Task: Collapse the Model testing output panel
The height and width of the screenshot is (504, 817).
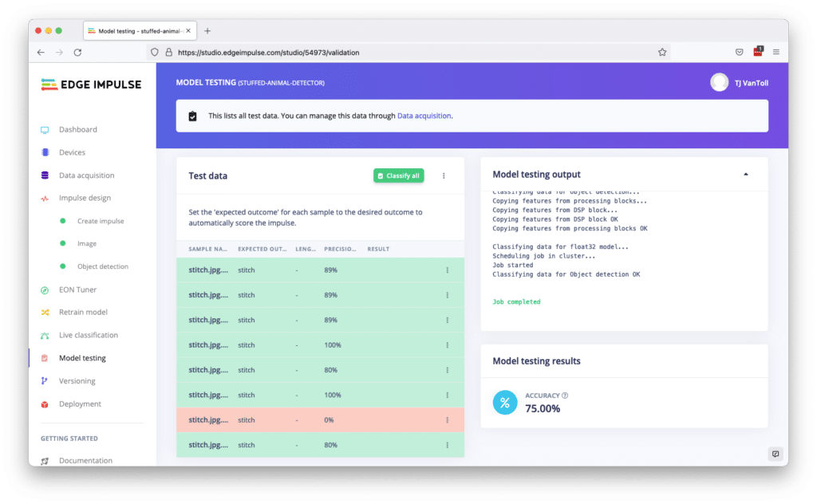Action: (x=746, y=174)
